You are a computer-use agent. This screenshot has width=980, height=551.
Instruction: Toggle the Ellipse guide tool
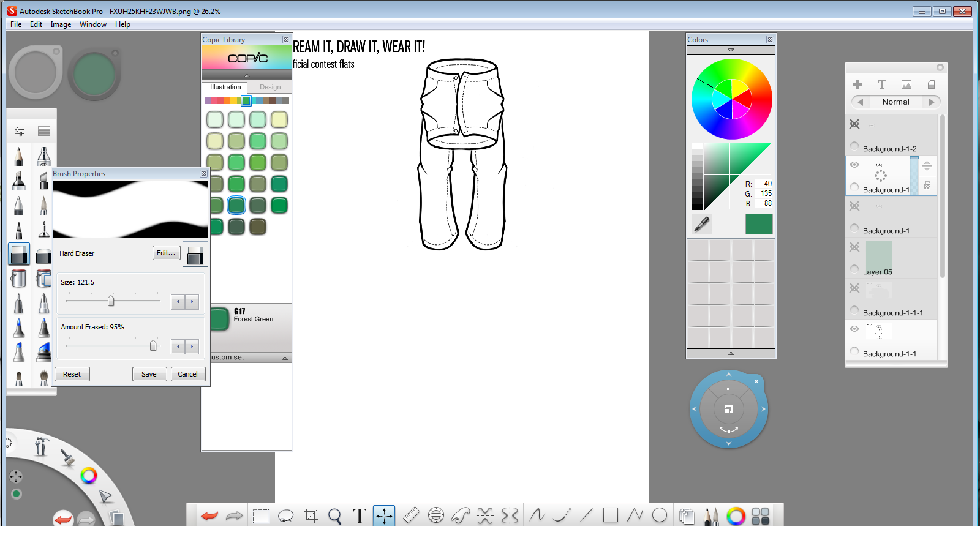pos(436,515)
